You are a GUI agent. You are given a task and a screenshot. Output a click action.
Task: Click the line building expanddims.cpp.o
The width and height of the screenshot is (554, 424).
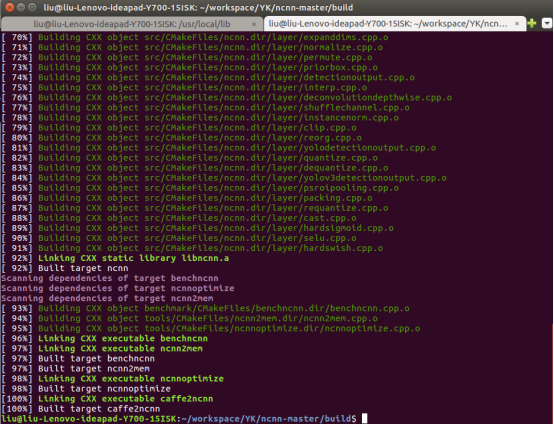pyautogui.click(x=195, y=37)
